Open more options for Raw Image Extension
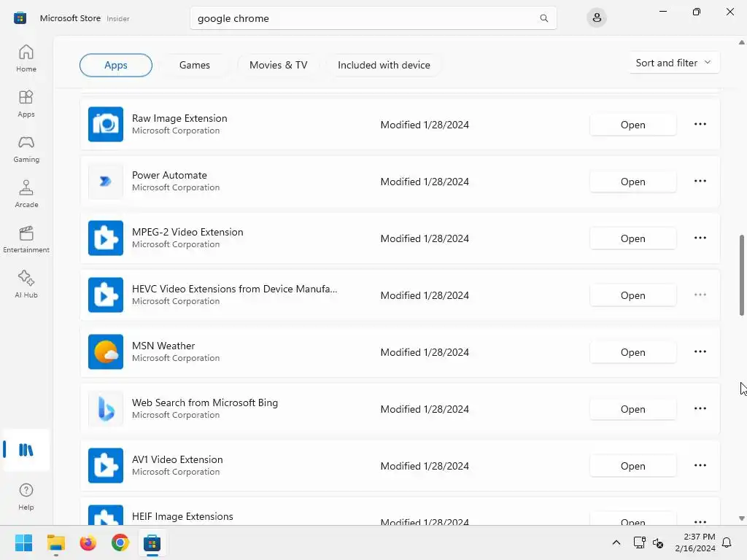Image resolution: width=747 pixels, height=560 pixels. coord(700,124)
